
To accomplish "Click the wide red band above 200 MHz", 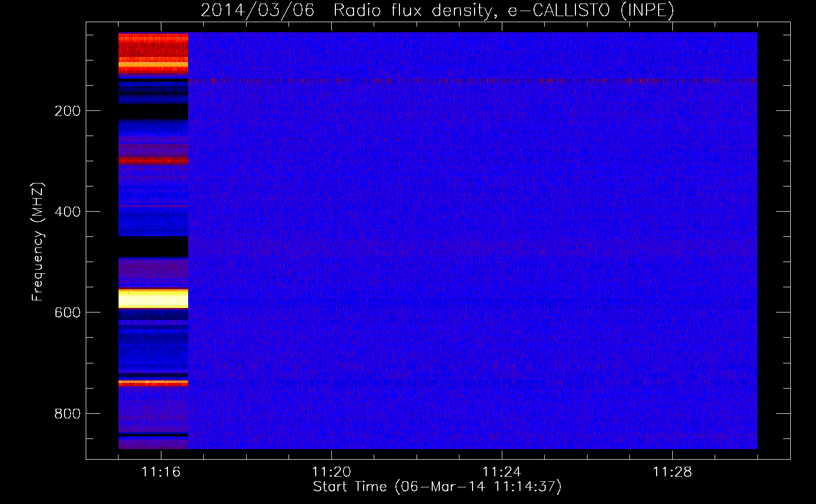I will point(153,54).
